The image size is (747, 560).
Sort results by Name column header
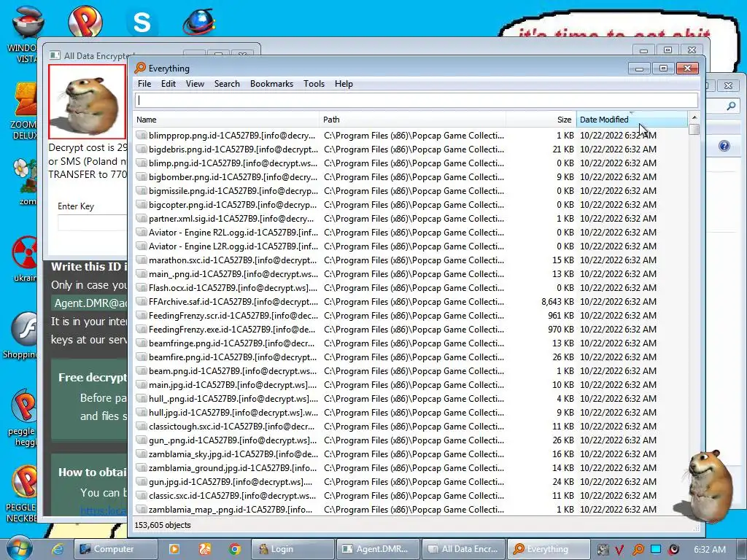coord(226,120)
